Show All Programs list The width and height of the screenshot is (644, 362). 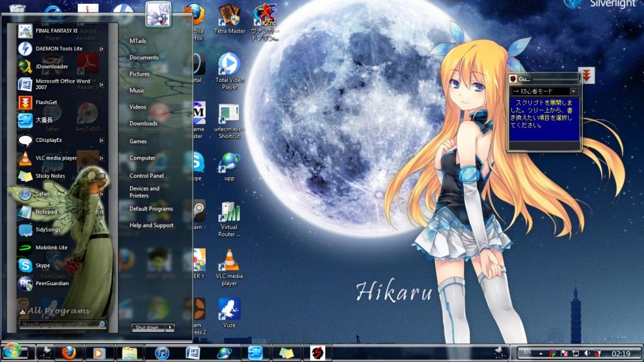[x=55, y=311]
